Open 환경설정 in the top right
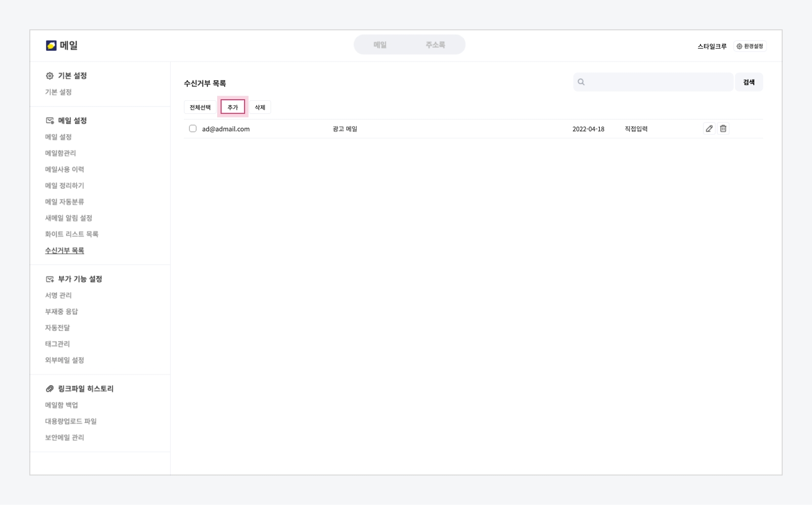The image size is (812, 505). [x=750, y=46]
